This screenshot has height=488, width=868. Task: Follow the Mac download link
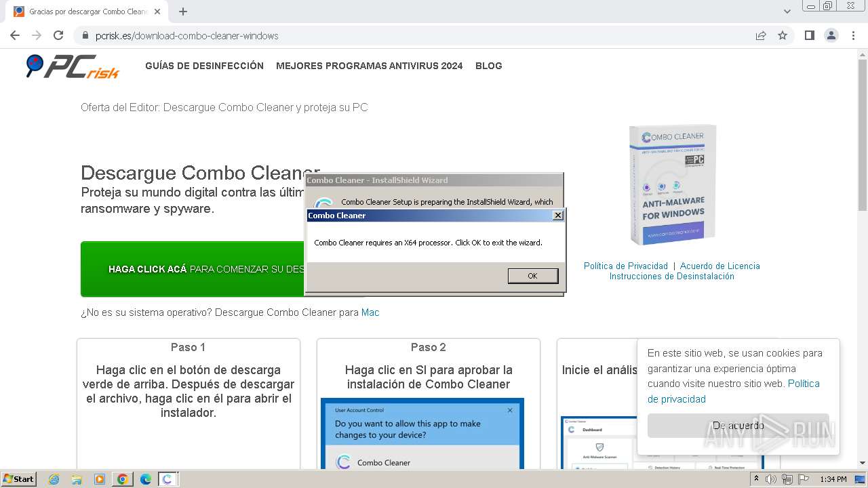click(x=370, y=312)
